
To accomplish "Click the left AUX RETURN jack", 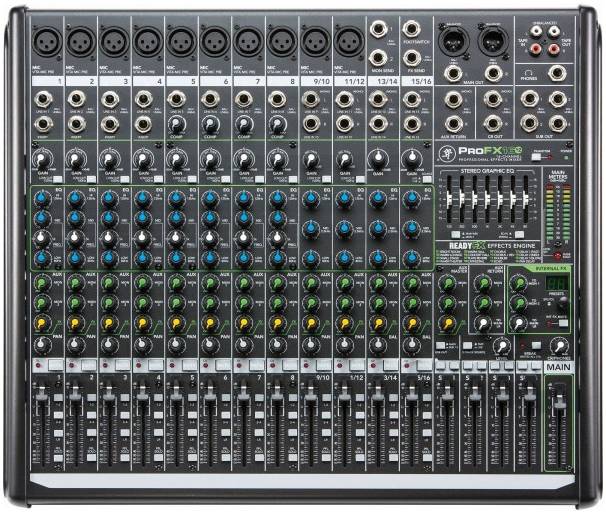I will [453, 100].
